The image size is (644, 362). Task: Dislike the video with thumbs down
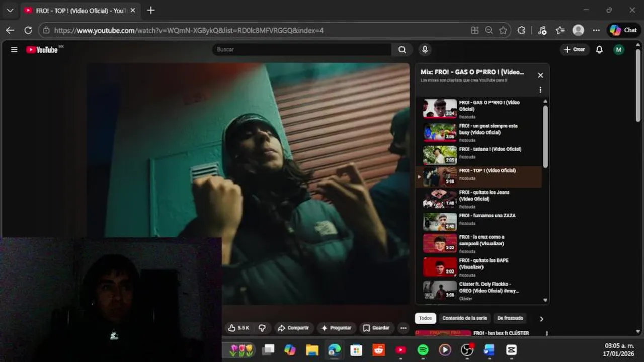(262, 328)
